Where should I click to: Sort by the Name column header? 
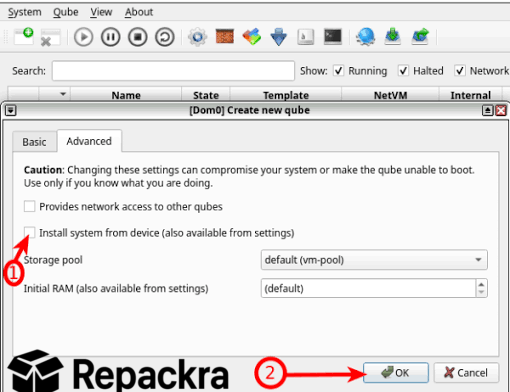coord(126,95)
